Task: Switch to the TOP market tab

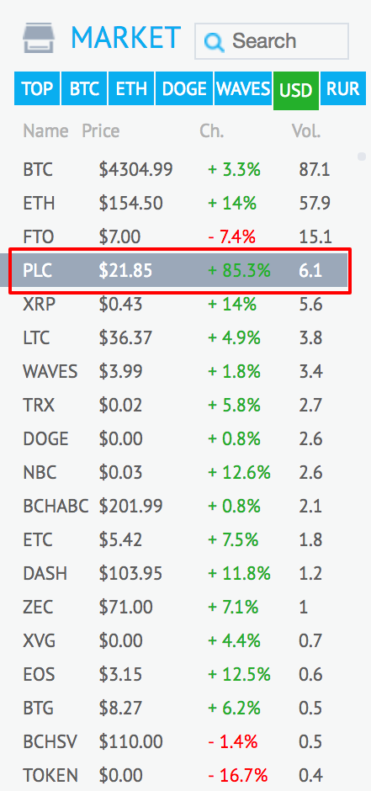Action: pyautogui.click(x=37, y=89)
